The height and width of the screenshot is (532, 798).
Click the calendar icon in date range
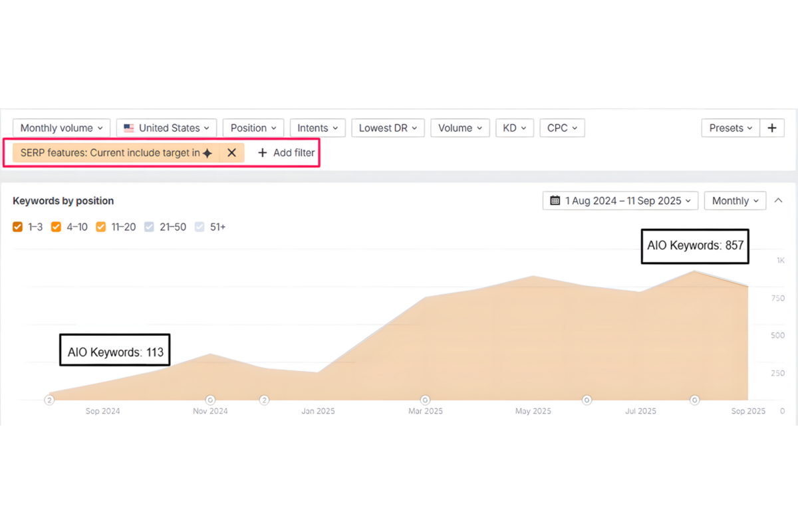tap(555, 201)
